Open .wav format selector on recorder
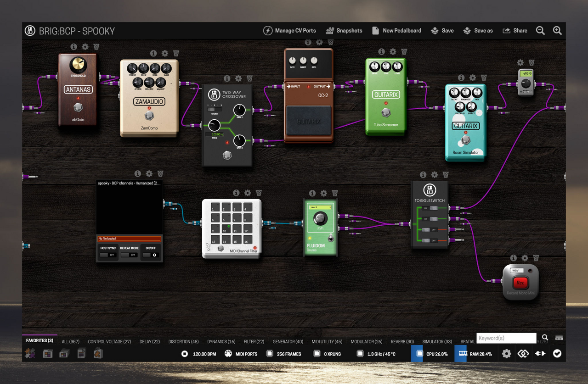 [514, 270]
